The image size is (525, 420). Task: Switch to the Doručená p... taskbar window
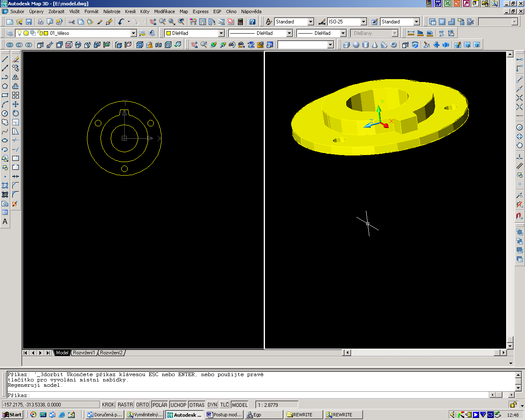click(105, 415)
